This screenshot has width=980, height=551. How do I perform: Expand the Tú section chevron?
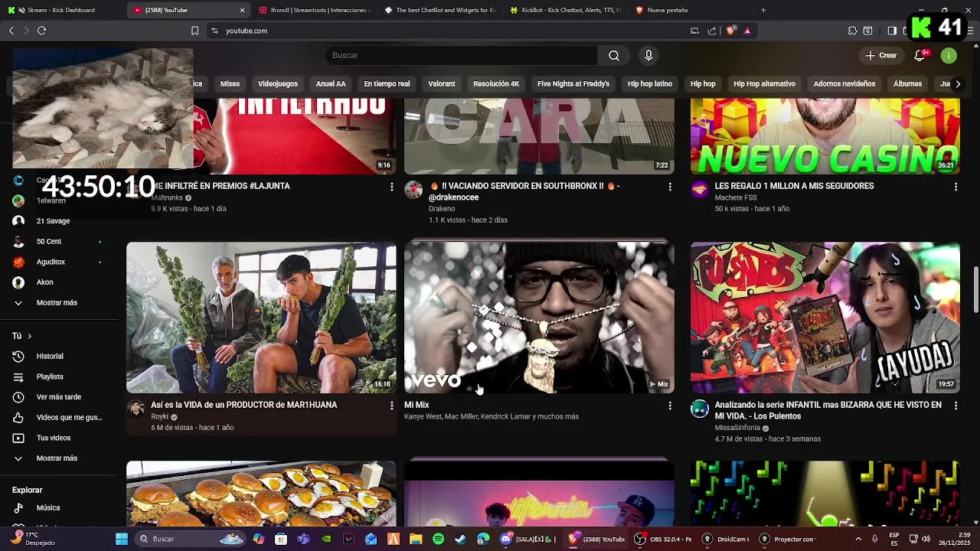point(30,336)
